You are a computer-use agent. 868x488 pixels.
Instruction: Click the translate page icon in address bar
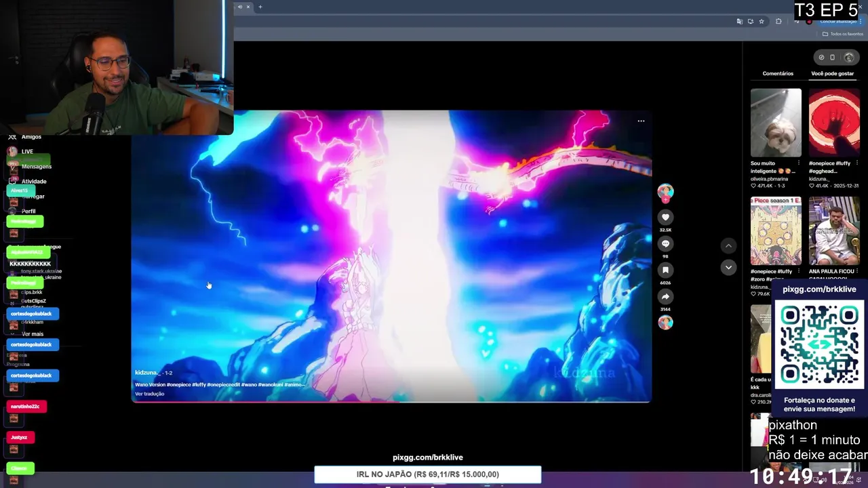tap(739, 21)
